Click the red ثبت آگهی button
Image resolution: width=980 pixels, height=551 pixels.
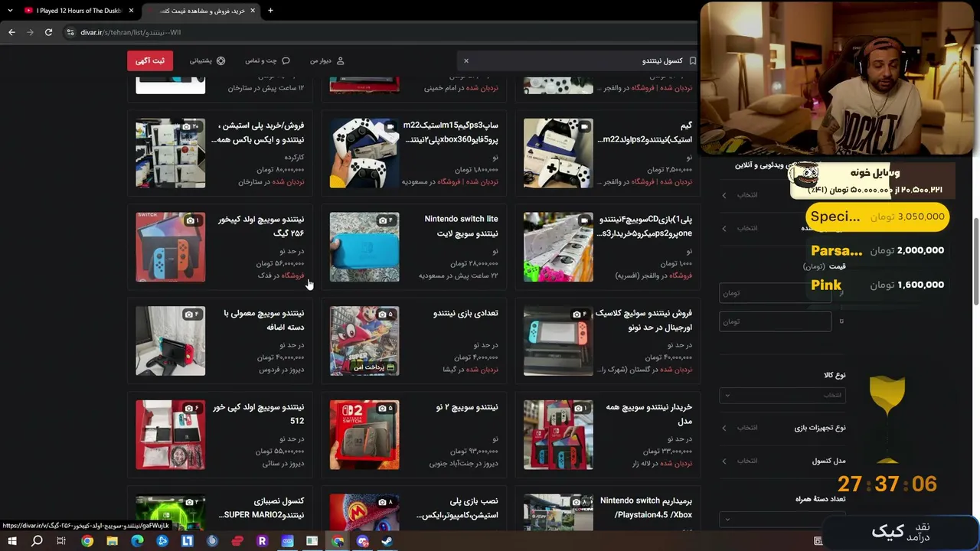pos(150,60)
